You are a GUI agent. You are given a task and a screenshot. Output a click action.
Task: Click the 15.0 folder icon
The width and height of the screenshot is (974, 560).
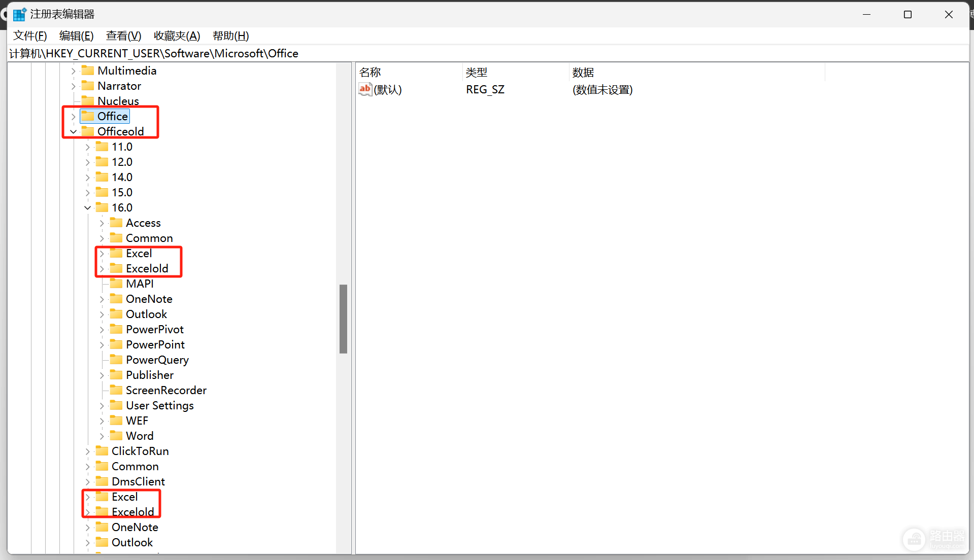tap(102, 192)
